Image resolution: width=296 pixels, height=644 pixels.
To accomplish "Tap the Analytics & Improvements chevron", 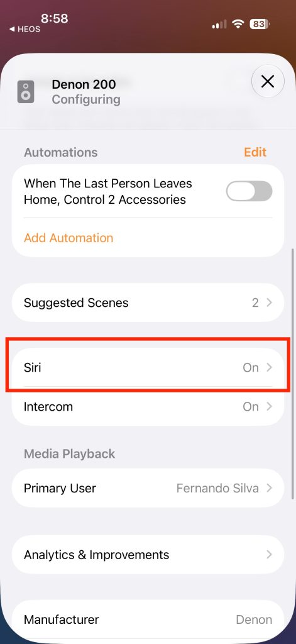I will 270,555.
